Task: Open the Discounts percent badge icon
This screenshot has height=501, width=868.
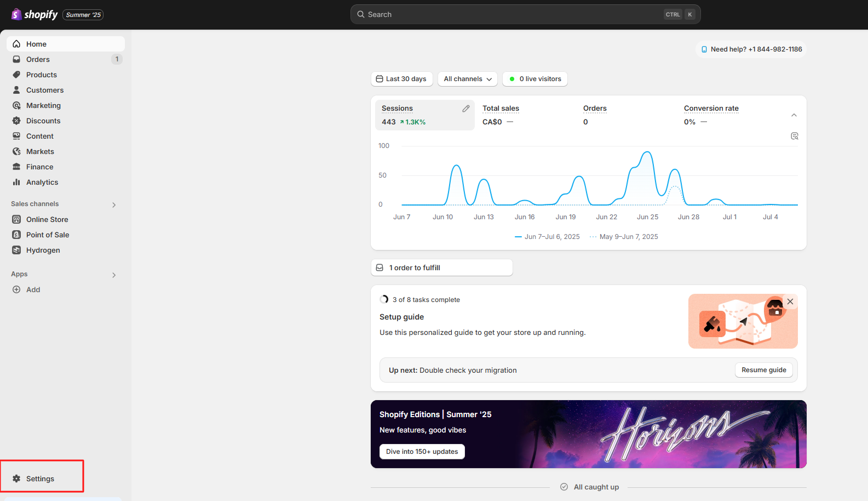Action: 16,121
